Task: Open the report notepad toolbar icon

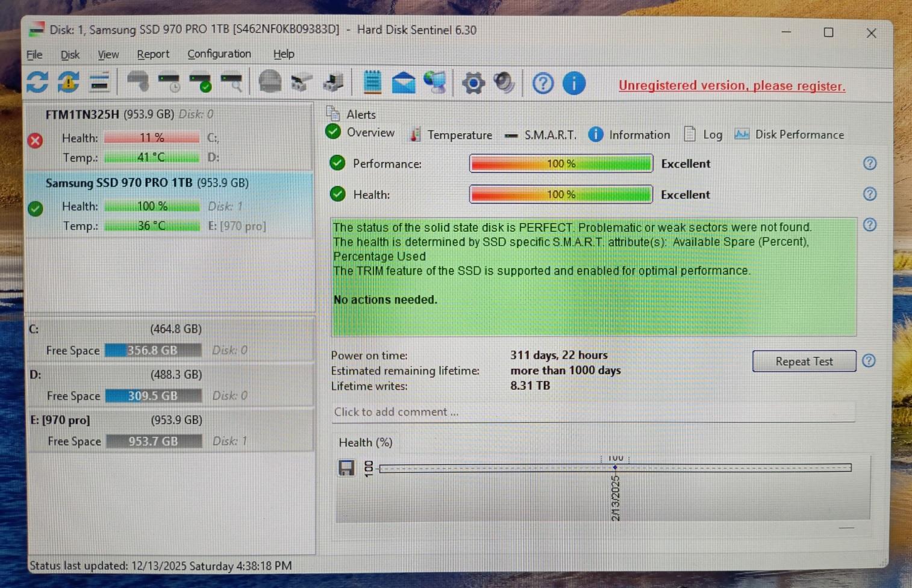Action: pyautogui.click(x=372, y=83)
